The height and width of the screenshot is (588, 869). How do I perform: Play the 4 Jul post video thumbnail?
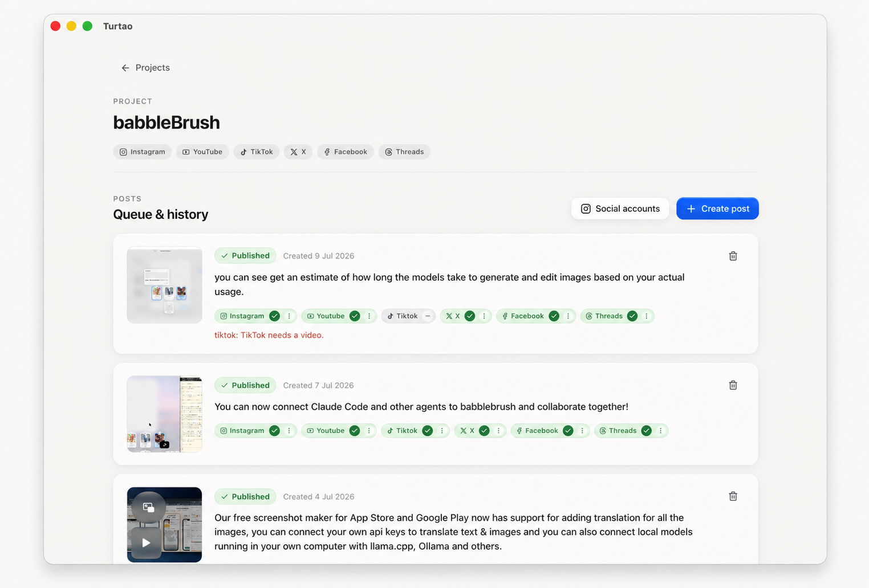click(147, 543)
